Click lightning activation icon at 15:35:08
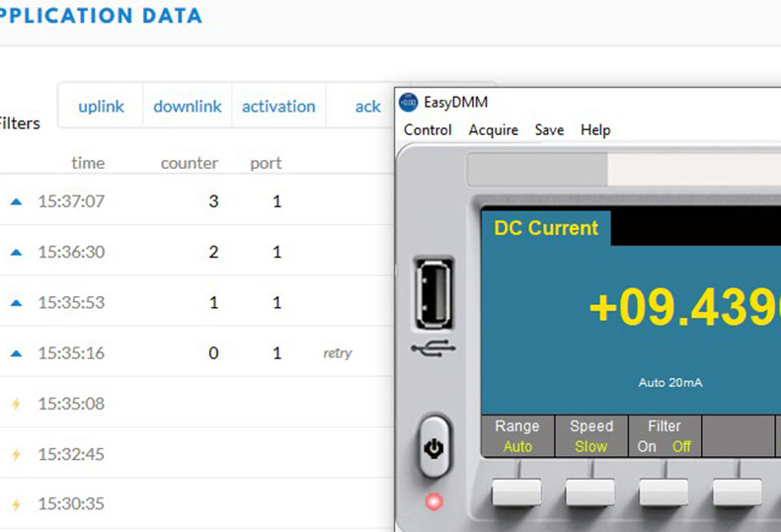781x532 pixels. pos(16,404)
